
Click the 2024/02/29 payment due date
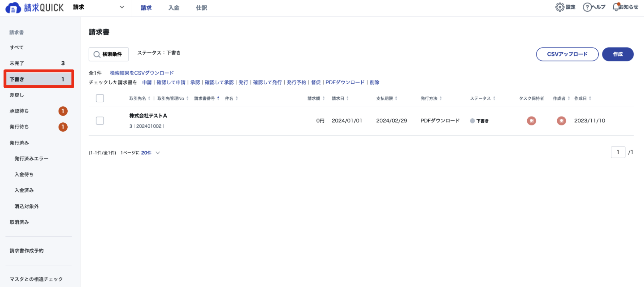point(392,121)
